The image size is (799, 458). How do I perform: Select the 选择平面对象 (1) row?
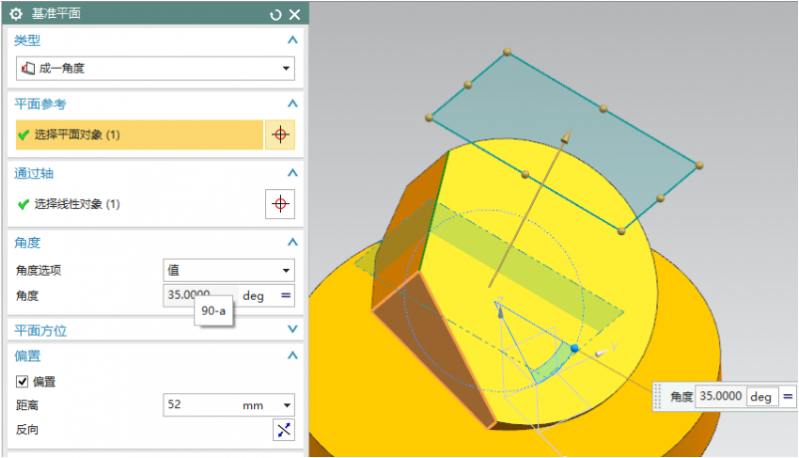135,135
